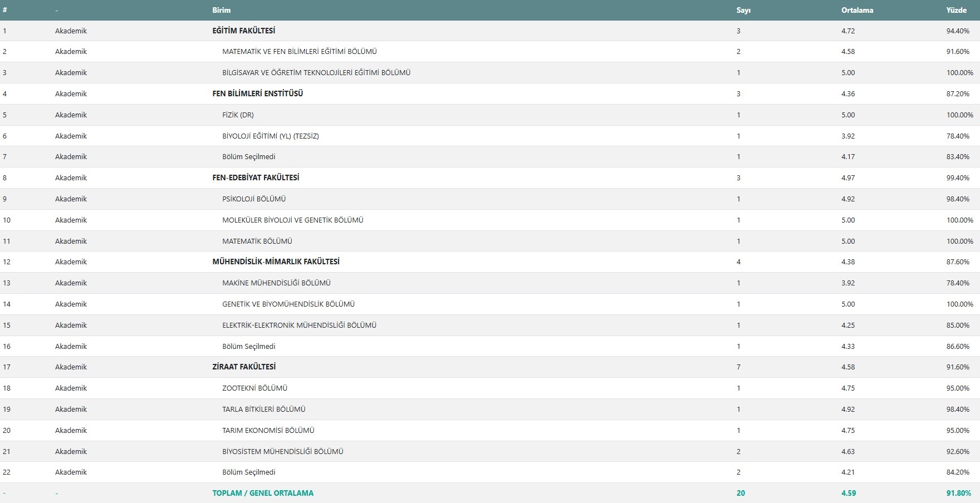The image size is (980, 503).
Task: Click GENETİK VE BİYOMÜHENDİSLİK BÖLÜMÜ entry
Action: click(x=288, y=304)
